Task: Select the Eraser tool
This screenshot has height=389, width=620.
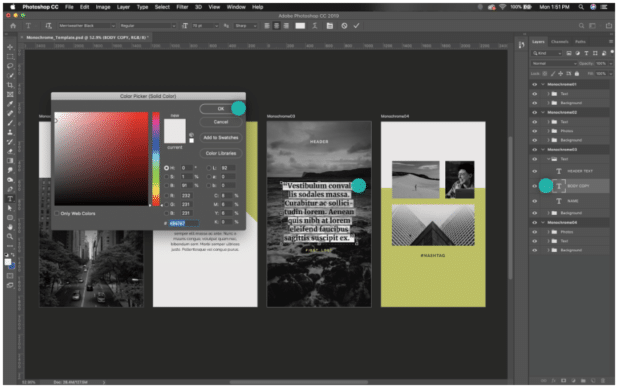Action: click(10, 152)
